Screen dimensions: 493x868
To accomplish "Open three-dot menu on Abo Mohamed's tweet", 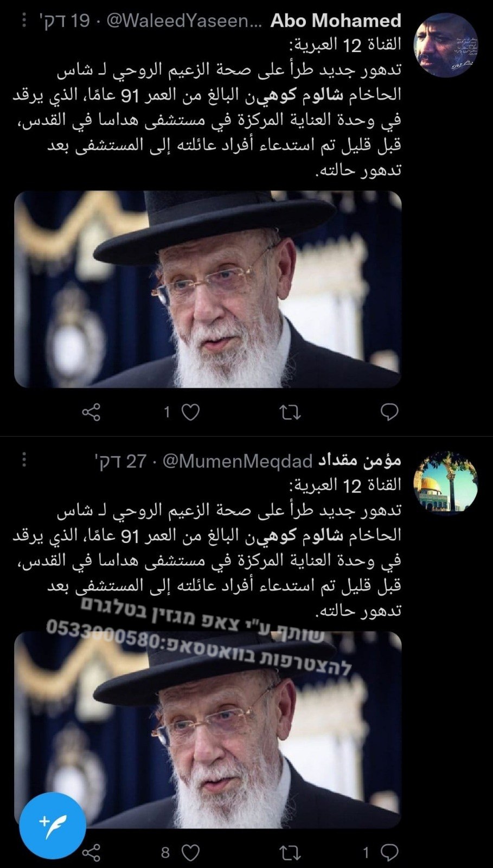I will click(x=24, y=21).
